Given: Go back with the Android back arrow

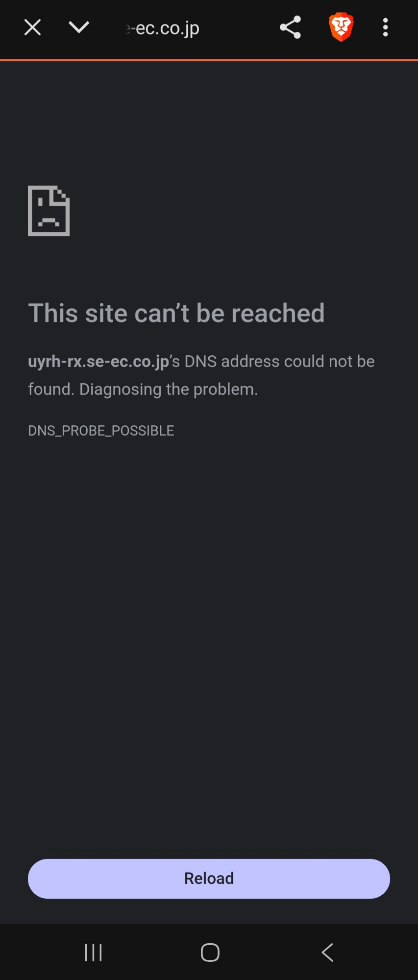Looking at the screenshot, I should 327,953.
